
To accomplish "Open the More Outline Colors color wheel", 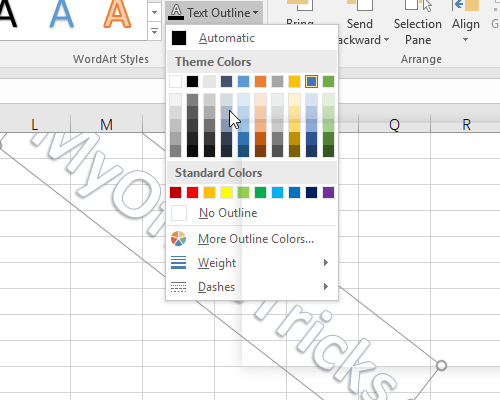I will pyautogui.click(x=178, y=239).
